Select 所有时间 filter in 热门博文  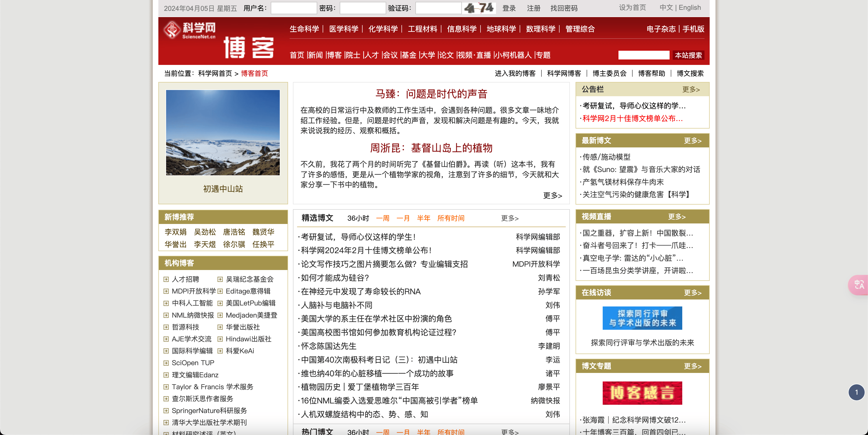pyautogui.click(x=451, y=432)
